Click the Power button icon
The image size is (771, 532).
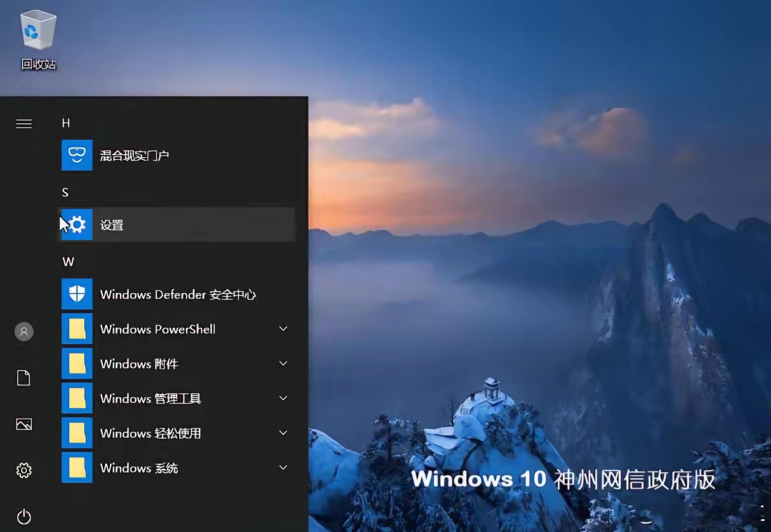24,517
